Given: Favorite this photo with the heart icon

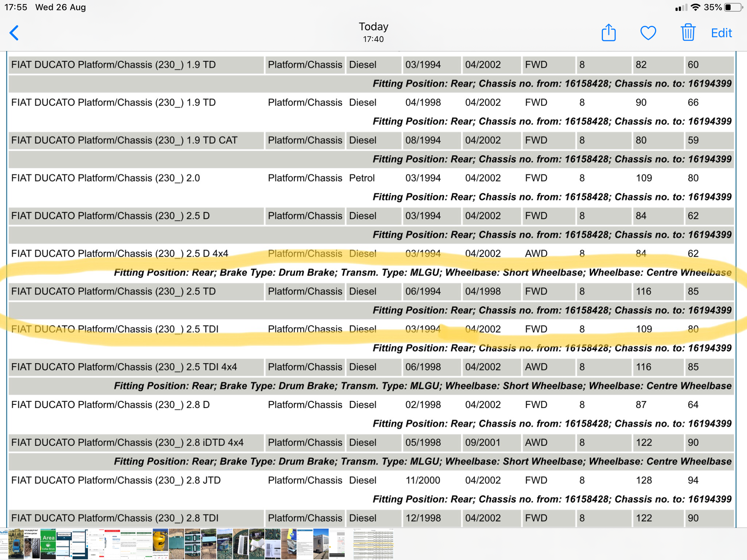Looking at the screenshot, I should [x=648, y=33].
